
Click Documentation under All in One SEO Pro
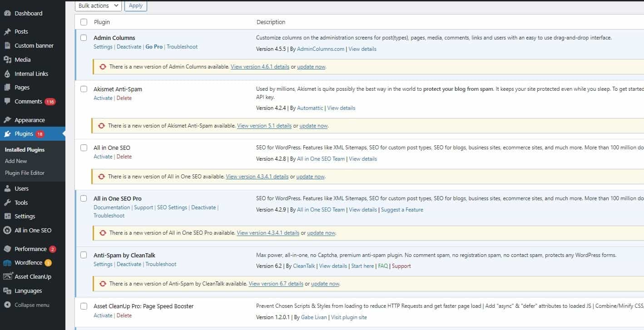112,207
